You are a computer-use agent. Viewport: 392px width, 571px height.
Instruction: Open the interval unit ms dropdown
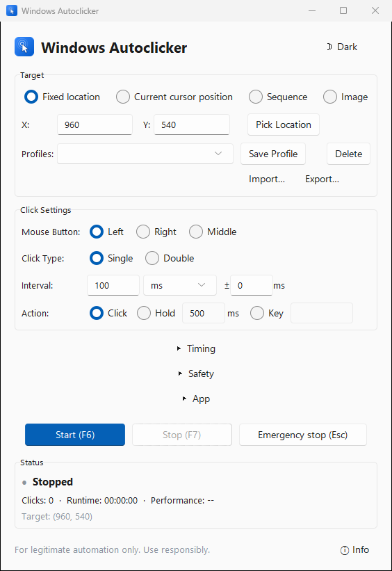180,285
